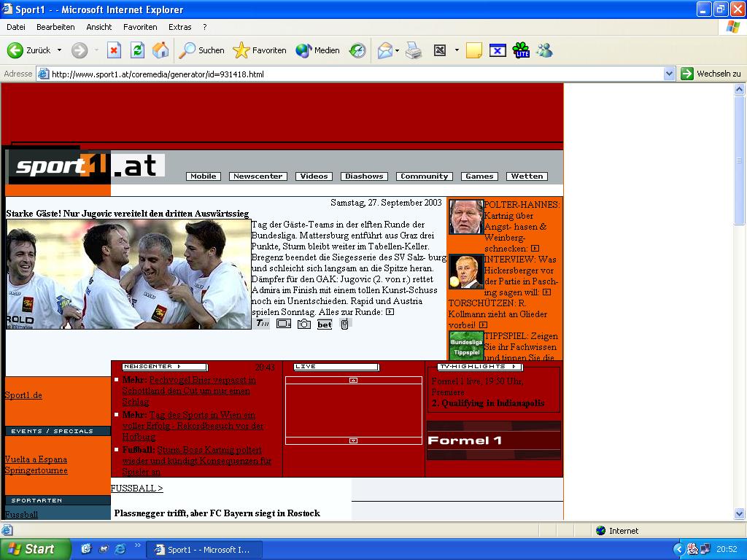
Task: Print the page with the printer icon
Action: (x=414, y=50)
